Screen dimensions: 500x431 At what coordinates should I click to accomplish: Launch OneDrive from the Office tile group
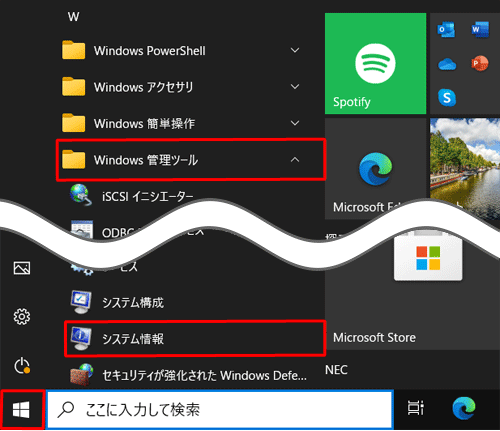[447, 64]
